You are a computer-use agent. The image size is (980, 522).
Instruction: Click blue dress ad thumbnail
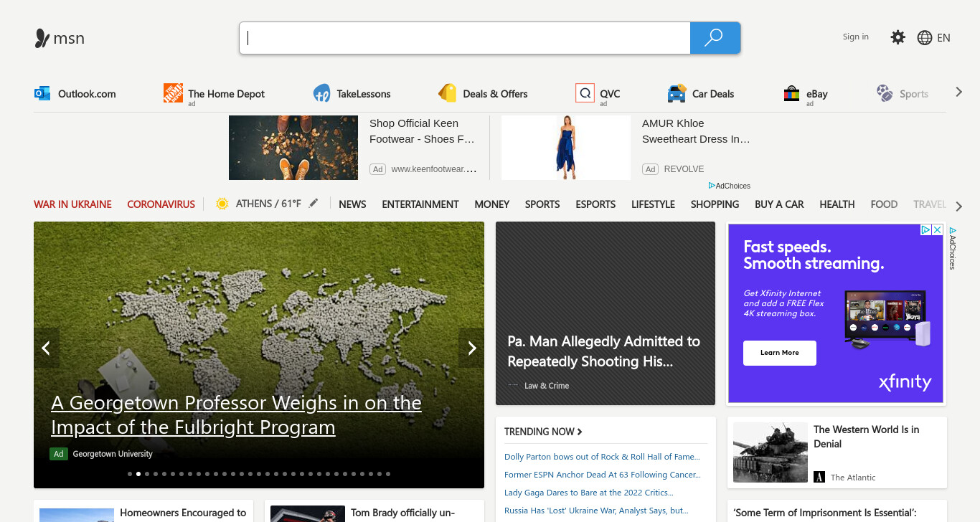pos(566,148)
